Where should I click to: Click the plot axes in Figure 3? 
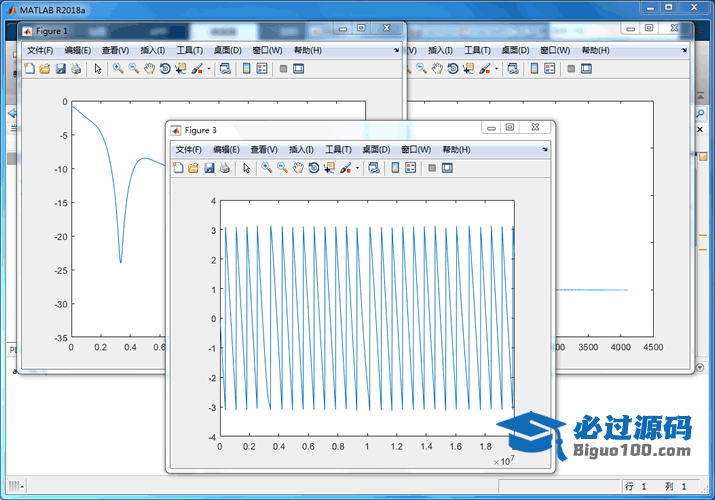tap(368, 318)
